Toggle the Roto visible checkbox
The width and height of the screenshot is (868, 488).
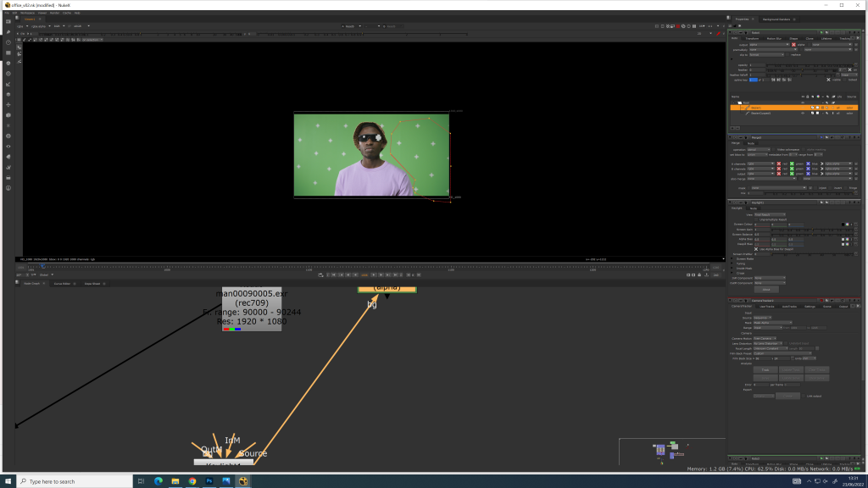pos(828,80)
